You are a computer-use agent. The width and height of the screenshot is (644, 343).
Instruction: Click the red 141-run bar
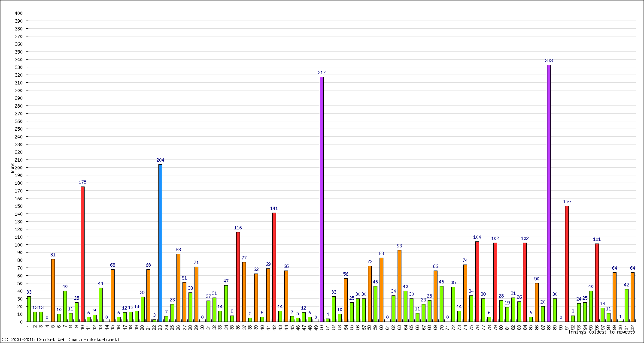pyautogui.click(x=274, y=267)
